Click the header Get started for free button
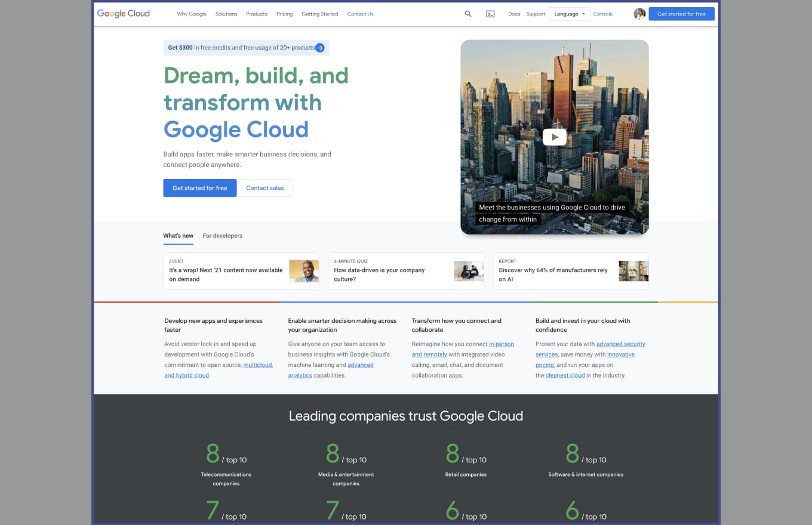The height and width of the screenshot is (525, 812). click(x=681, y=14)
